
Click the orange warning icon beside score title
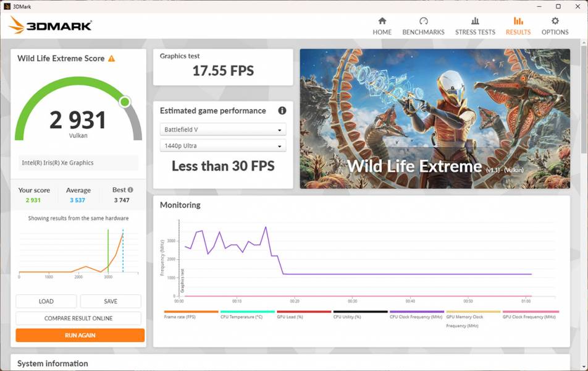pos(111,59)
